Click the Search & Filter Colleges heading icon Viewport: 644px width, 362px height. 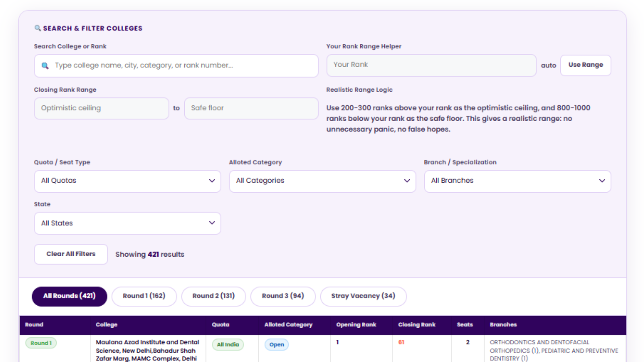coord(37,28)
